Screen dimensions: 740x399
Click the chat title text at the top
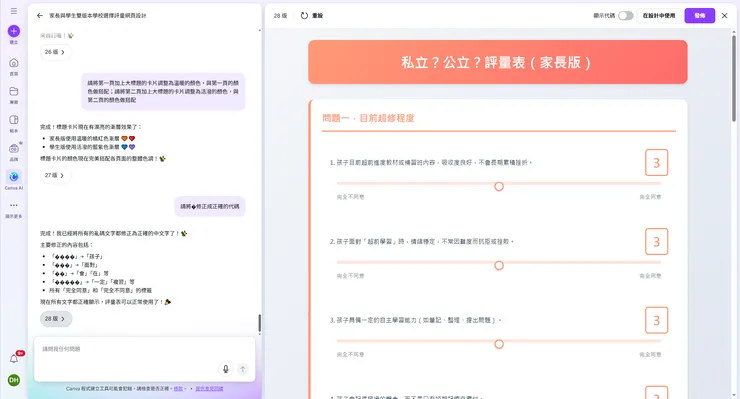pos(98,16)
